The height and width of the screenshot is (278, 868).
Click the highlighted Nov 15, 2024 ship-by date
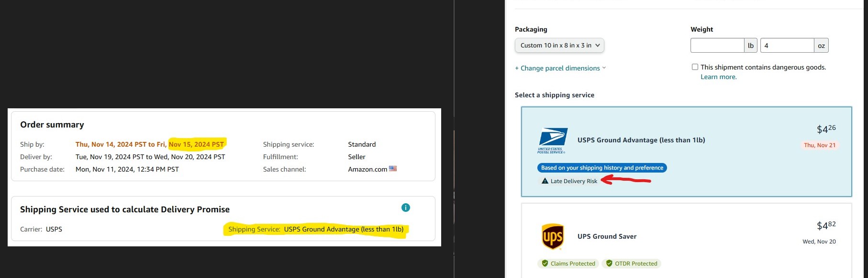pos(196,144)
